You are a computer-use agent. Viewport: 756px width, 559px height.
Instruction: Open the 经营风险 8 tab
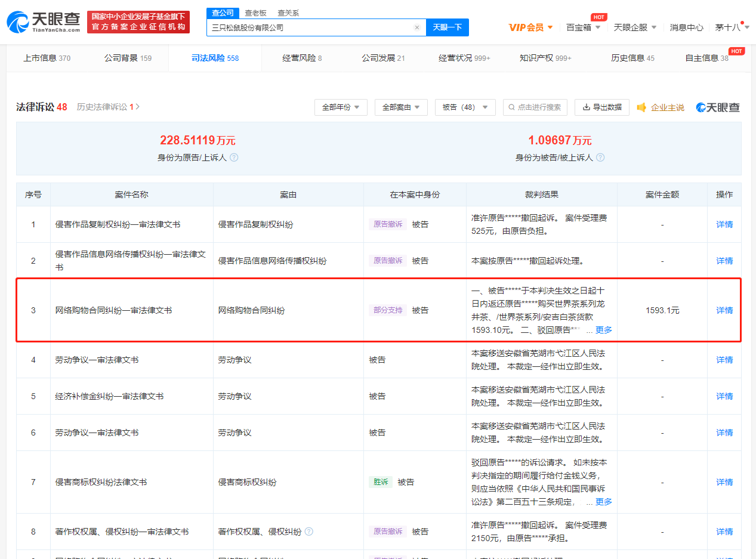click(x=302, y=58)
